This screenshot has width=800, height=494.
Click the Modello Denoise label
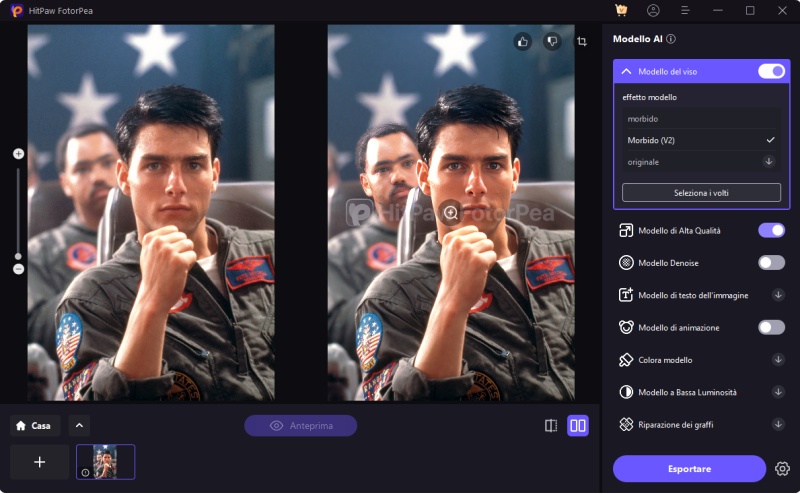point(668,263)
